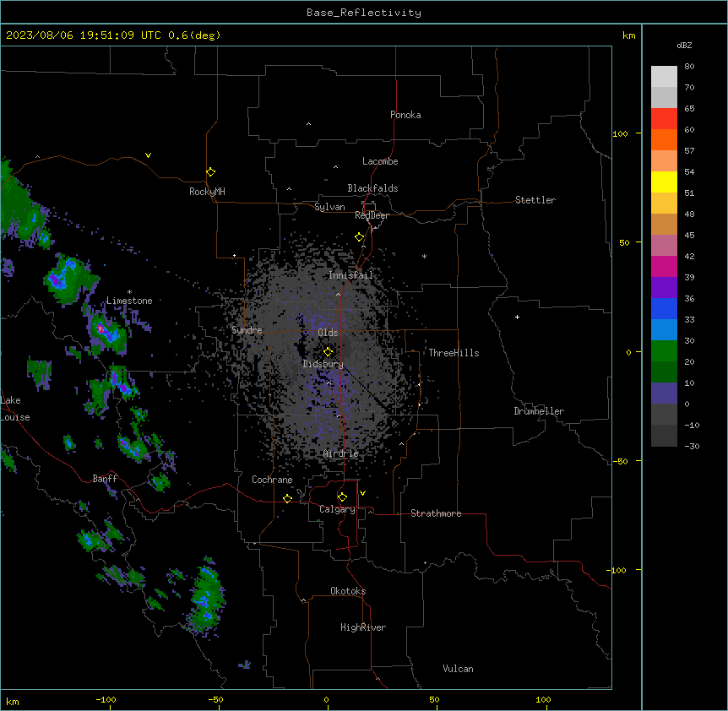Click the Okotoks city label
This screenshot has height=711, width=728.
(x=348, y=591)
